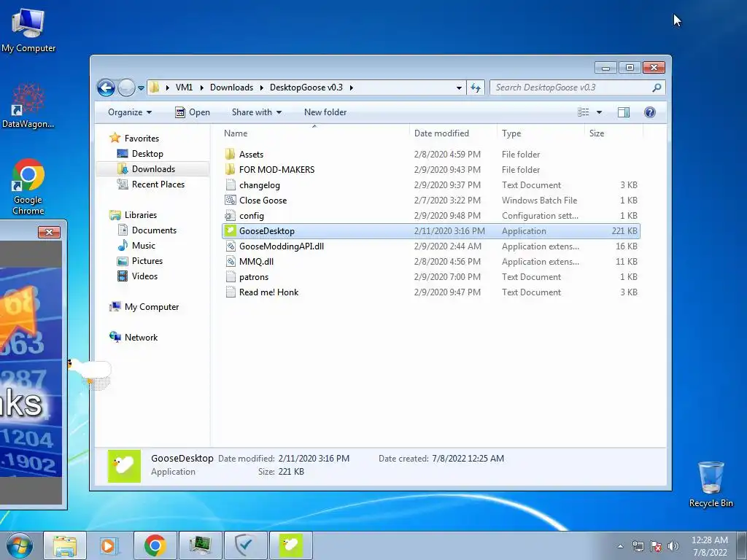The image size is (747, 560).
Task: Select the MMQ.dll file icon
Action: pos(231,262)
